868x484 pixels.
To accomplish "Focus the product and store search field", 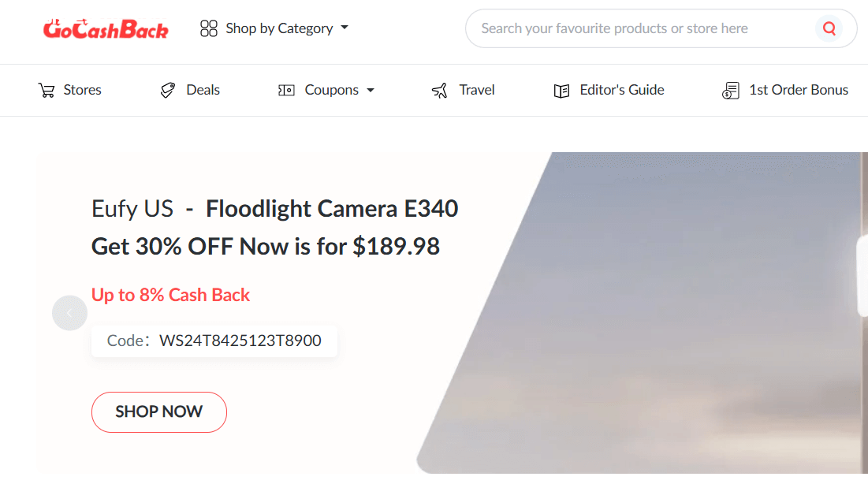I will tap(639, 29).
